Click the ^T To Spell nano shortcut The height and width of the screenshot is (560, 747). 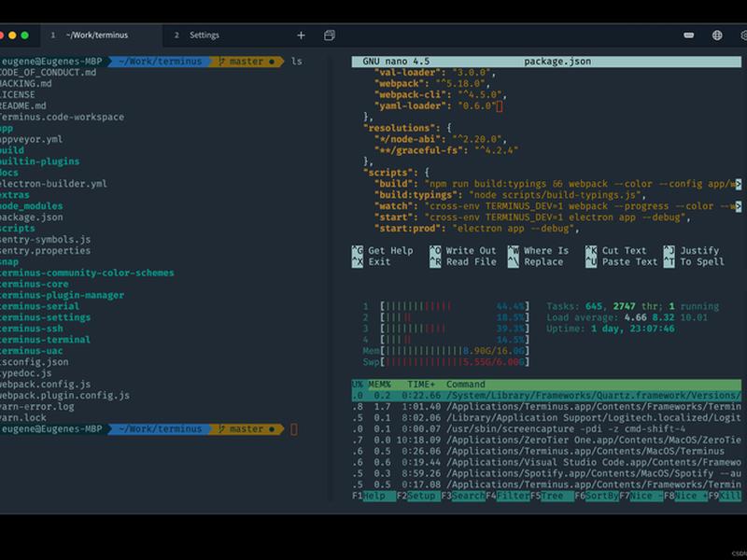tap(694, 262)
